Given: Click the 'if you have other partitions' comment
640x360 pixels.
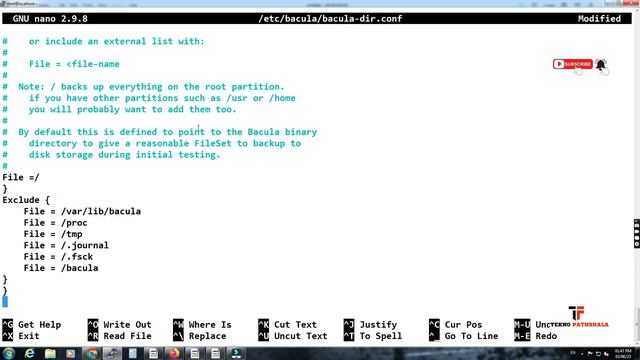Looking at the screenshot, I should (x=162, y=98).
